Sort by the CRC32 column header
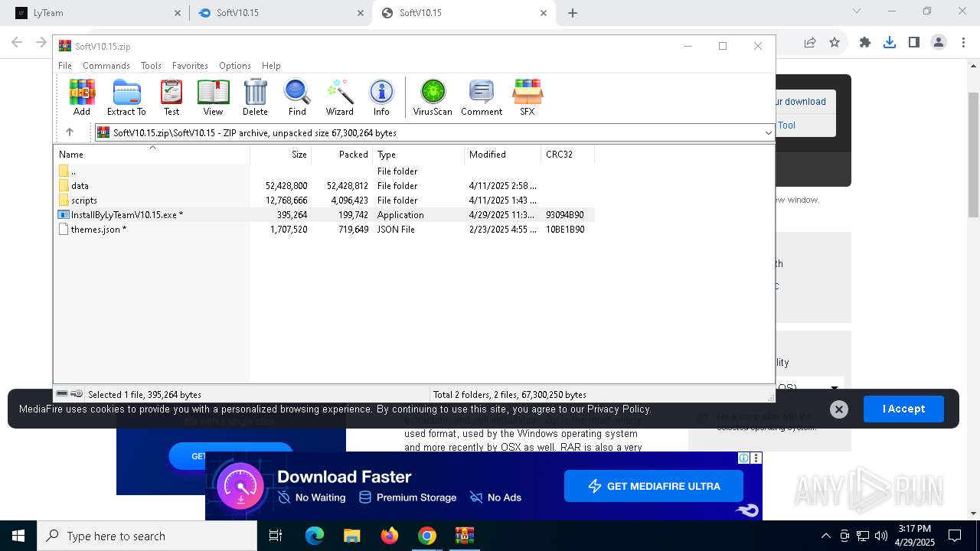Screen dimensions: 980x551 coord(568,155)
